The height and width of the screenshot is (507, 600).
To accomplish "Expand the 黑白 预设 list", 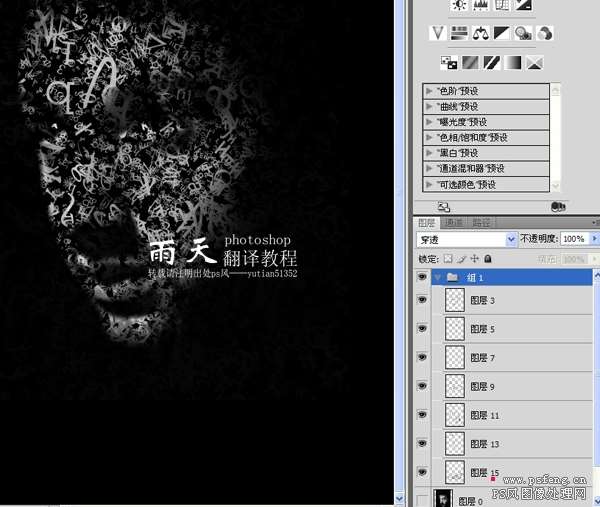I will coord(429,153).
